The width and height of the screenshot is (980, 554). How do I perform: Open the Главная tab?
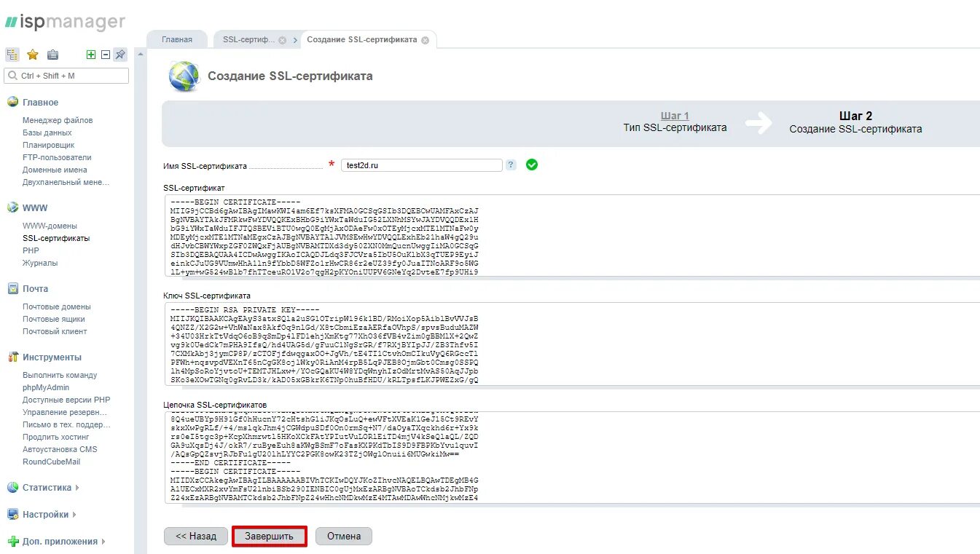(x=177, y=40)
